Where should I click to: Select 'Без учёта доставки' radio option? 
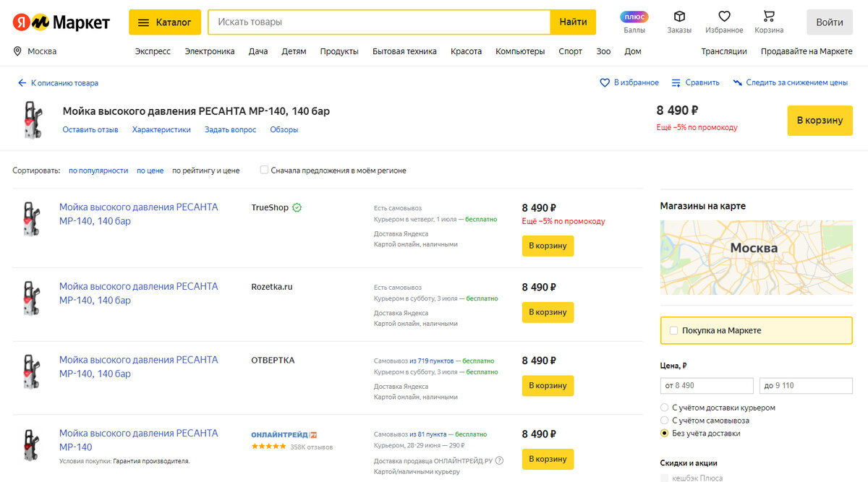tap(665, 434)
